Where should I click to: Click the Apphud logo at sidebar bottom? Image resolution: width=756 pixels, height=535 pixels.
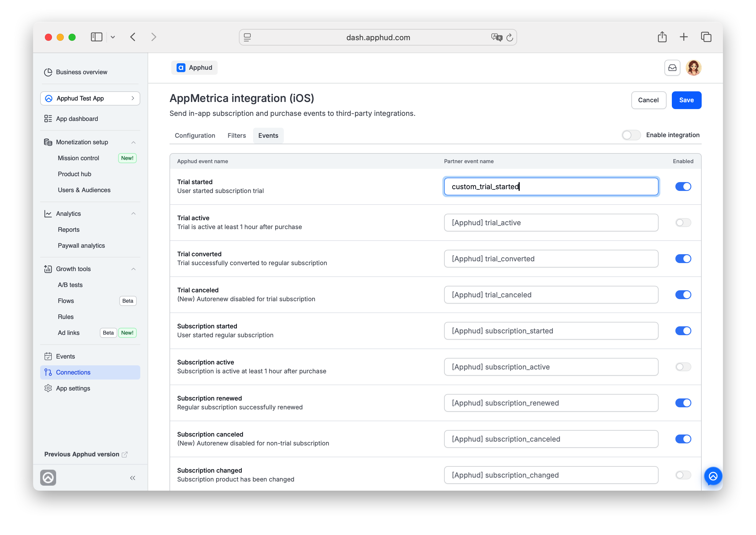48,478
